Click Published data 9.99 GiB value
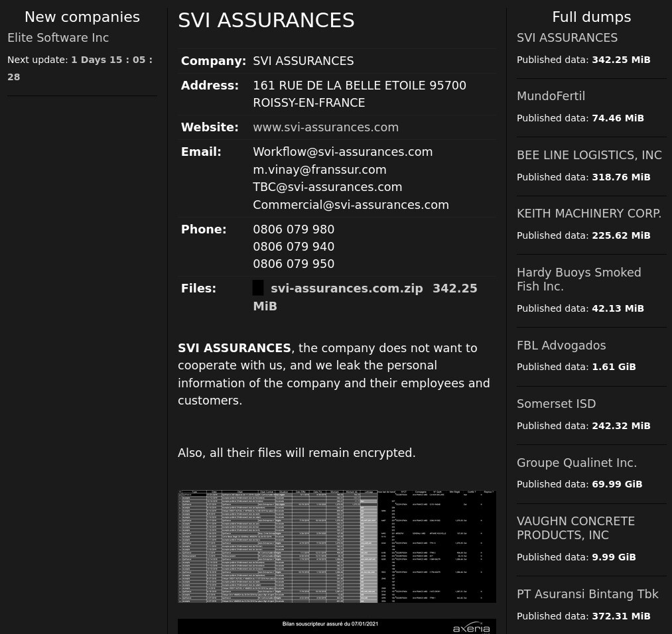The image size is (672, 634). tap(614, 557)
